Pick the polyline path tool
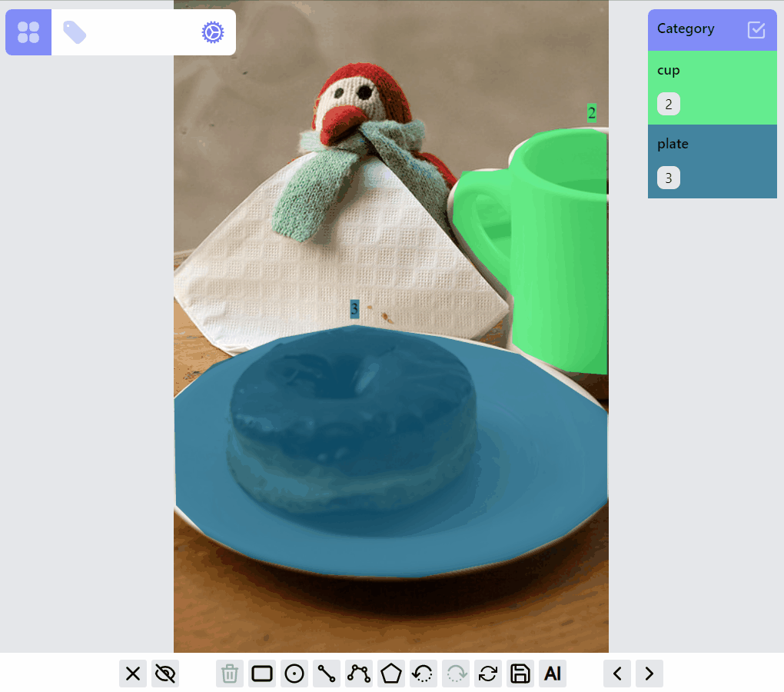Screen dimensions: 784x692 pyautogui.click(x=359, y=674)
